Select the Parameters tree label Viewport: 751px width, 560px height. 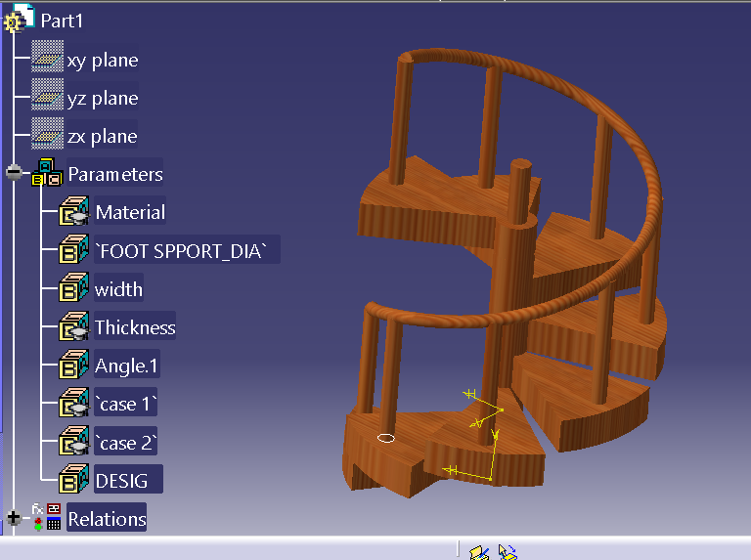click(115, 174)
